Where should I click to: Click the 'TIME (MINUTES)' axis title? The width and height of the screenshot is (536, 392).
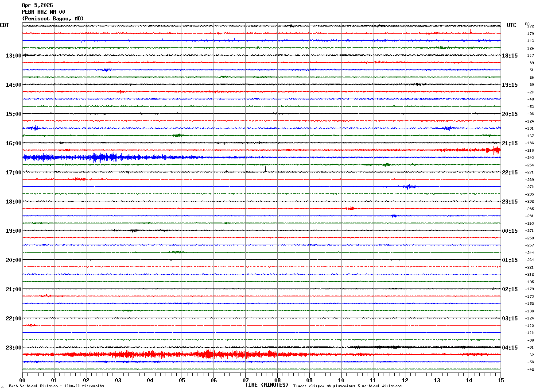[267, 385]
